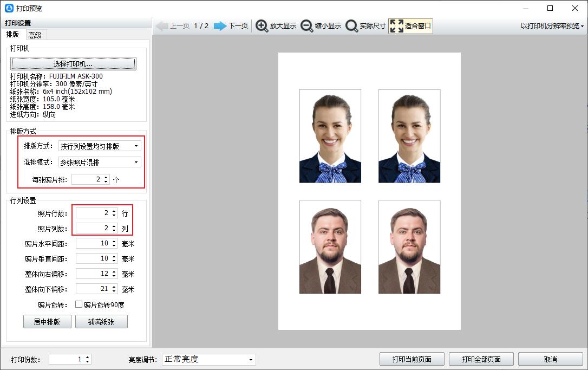Open the layout method dropdown
Image resolution: width=588 pixels, height=370 pixels.
(100, 146)
